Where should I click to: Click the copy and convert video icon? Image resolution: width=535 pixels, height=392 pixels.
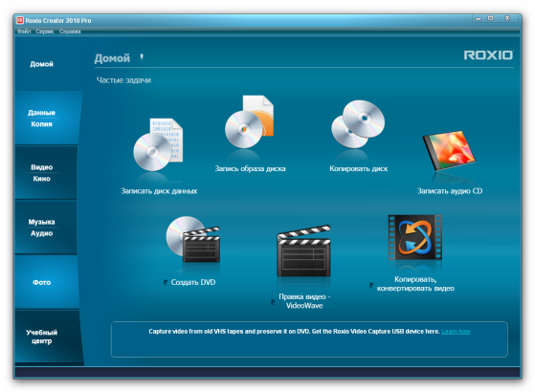click(415, 237)
